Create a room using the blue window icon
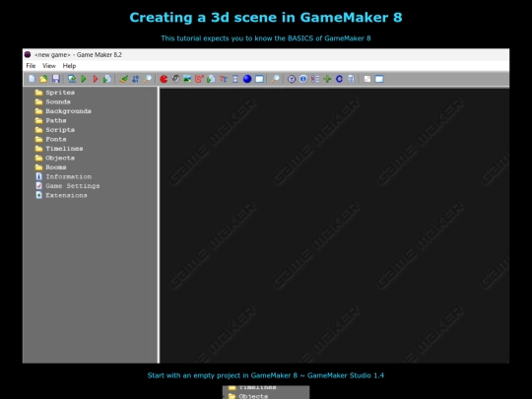Viewport: 532px width, 399px height. point(259,79)
